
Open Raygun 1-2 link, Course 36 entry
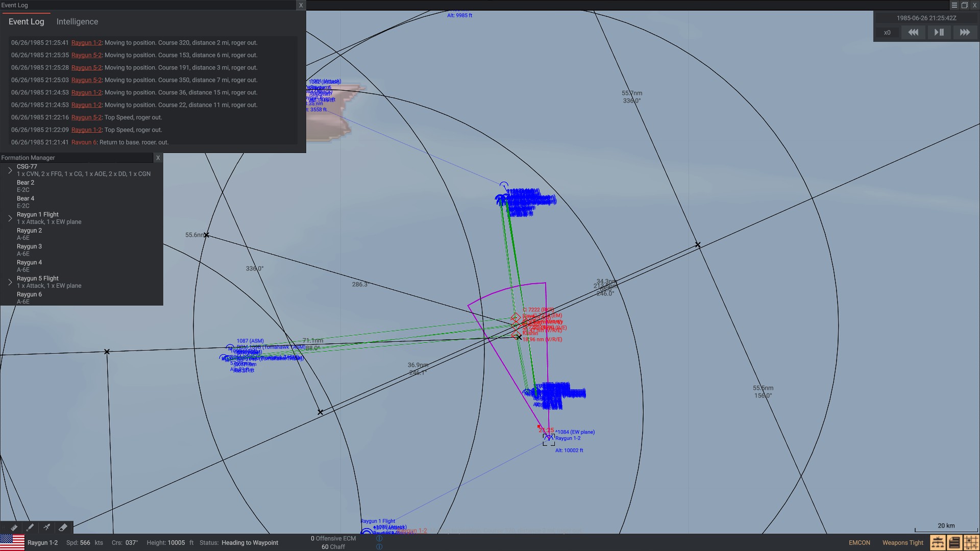tap(86, 92)
